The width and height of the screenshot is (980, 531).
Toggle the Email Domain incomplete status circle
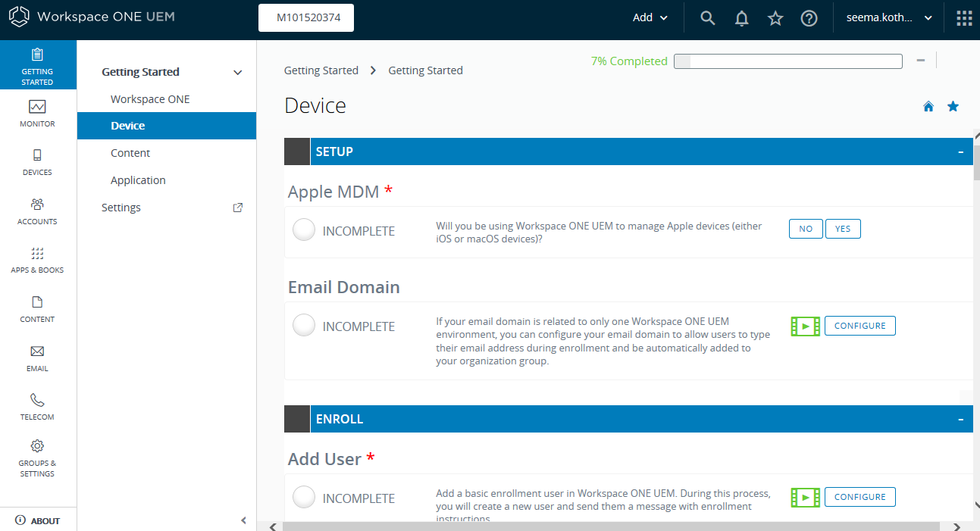[x=304, y=325]
